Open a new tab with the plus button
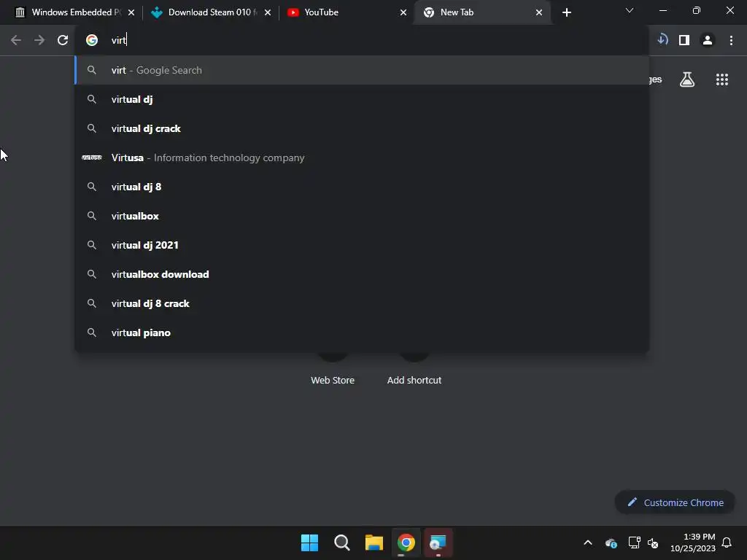The width and height of the screenshot is (747, 560). coord(566,12)
